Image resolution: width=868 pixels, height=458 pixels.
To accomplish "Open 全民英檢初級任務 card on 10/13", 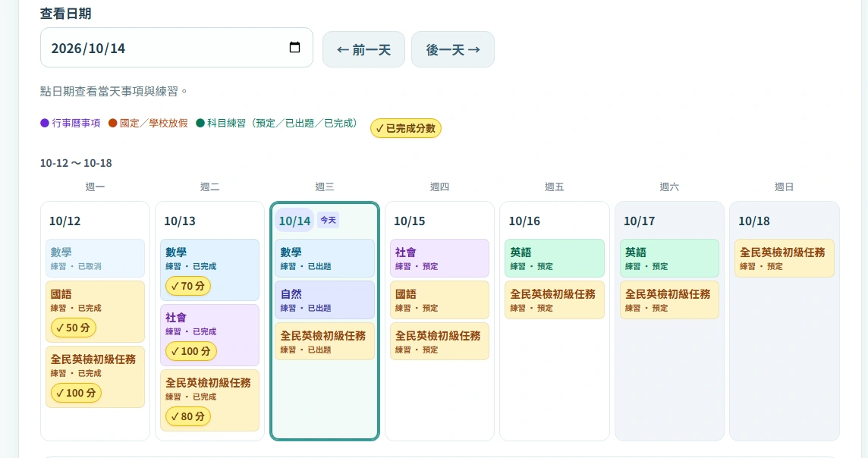I will (x=210, y=400).
